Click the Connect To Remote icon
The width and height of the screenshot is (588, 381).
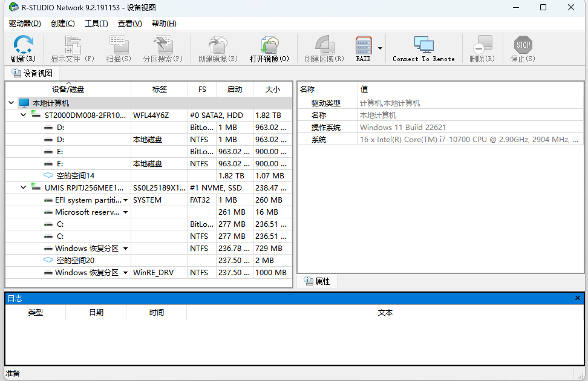[423, 45]
